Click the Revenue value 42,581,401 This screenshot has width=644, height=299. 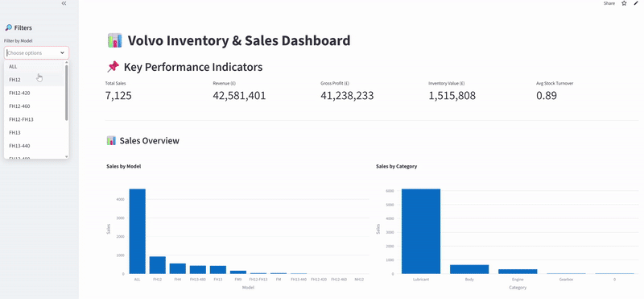pos(239,96)
